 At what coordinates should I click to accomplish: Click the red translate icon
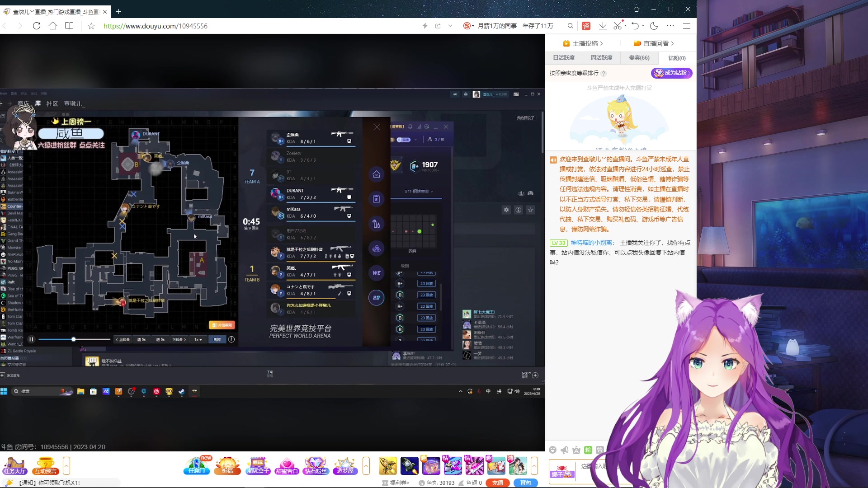point(586,26)
